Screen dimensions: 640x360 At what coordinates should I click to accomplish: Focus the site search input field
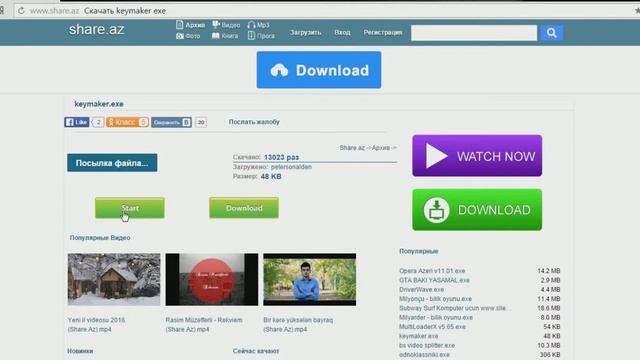[x=474, y=33]
